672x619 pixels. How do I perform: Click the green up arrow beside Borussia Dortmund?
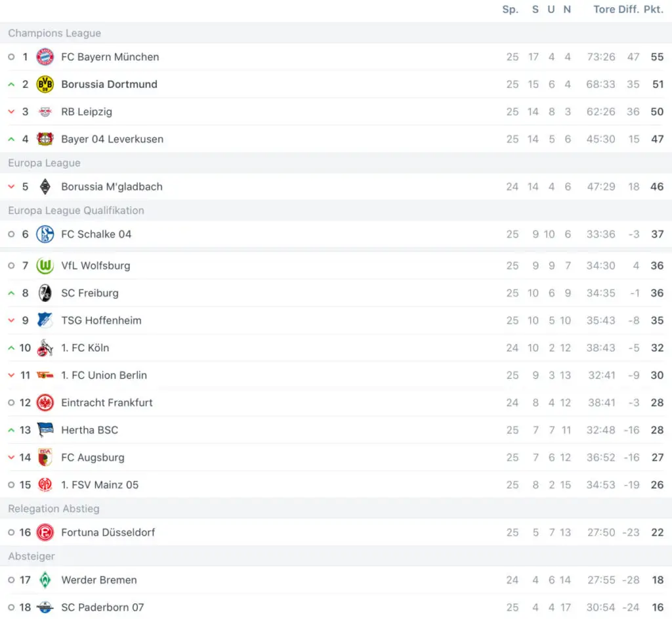click(12, 85)
